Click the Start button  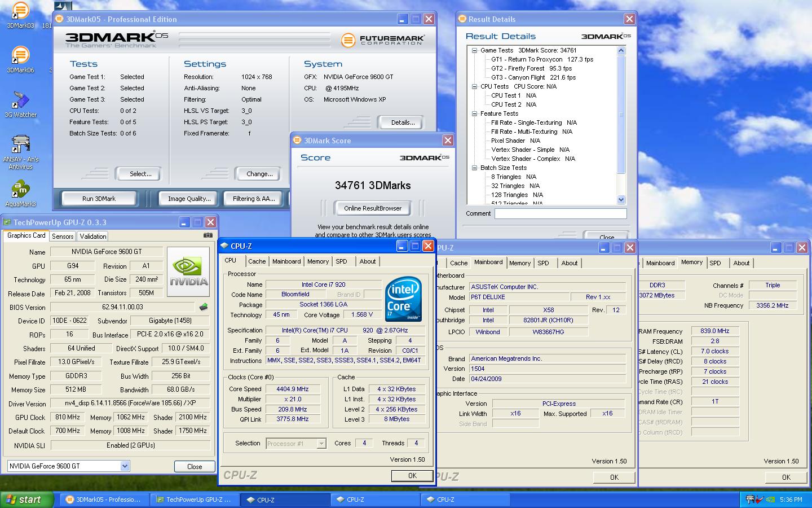pyautogui.click(x=27, y=500)
